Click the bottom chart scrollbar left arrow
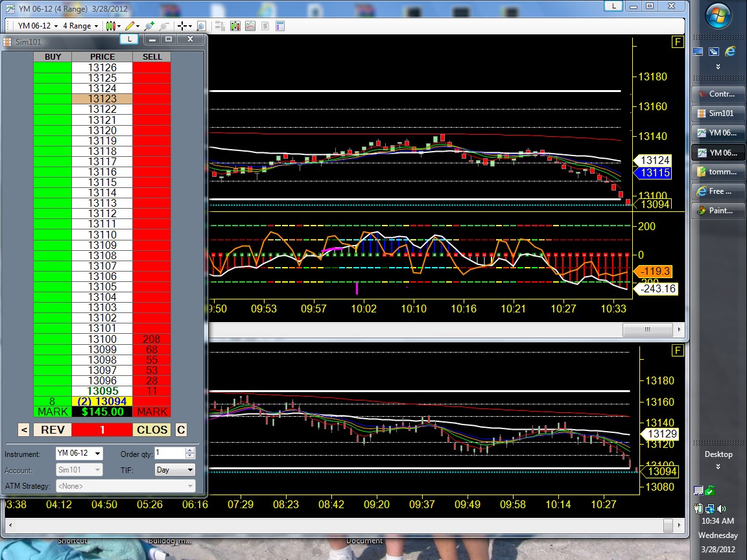This screenshot has height=560, width=747. pyautogui.click(x=10, y=525)
